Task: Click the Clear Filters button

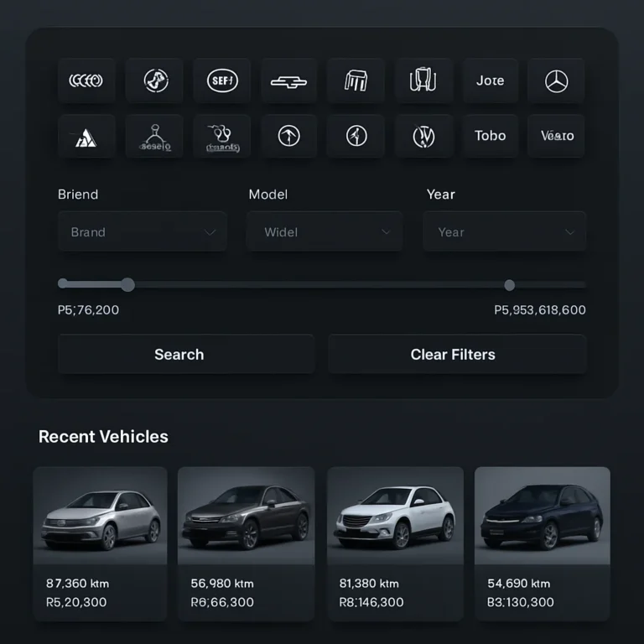Action: pos(457,354)
